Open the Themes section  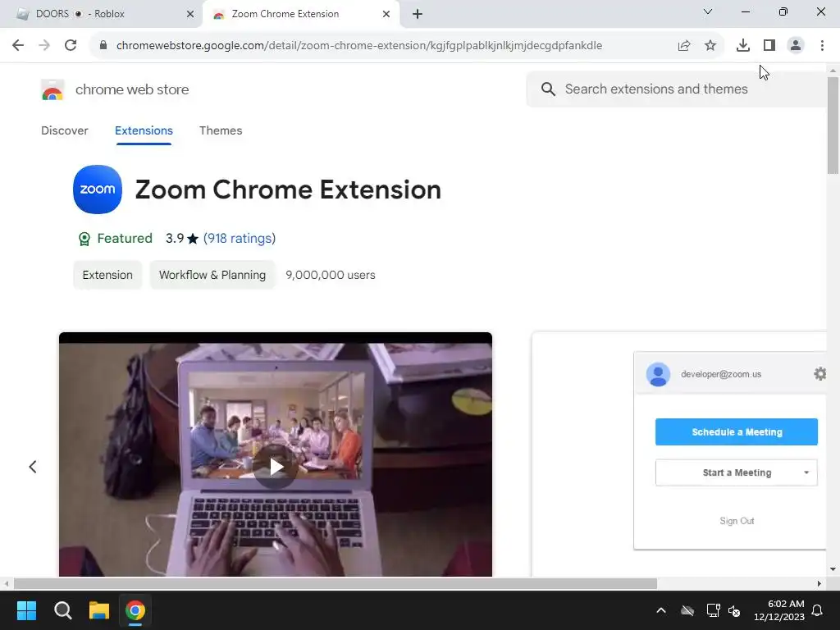(221, 130)
